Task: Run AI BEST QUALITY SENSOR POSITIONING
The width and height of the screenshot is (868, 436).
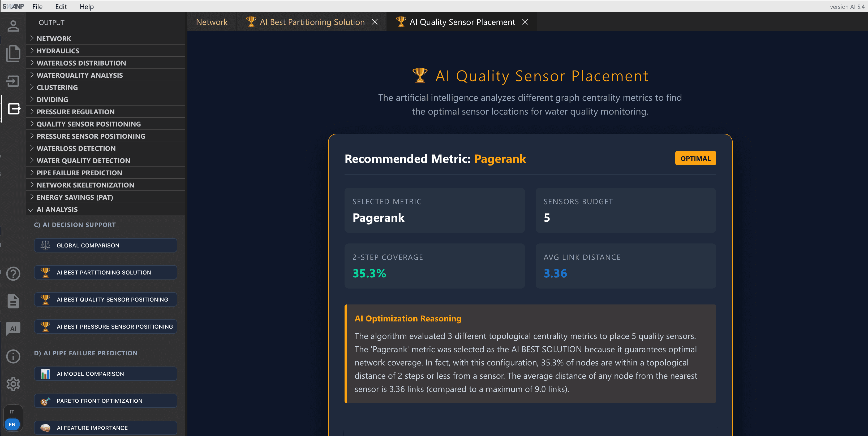Action: pyautogui.click(x=105, y=299)
